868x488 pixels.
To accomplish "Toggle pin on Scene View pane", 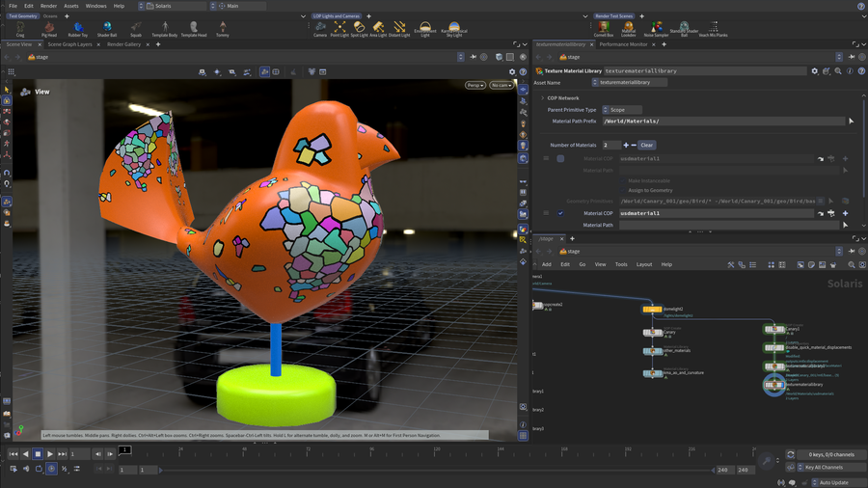I will pos(474,57).
